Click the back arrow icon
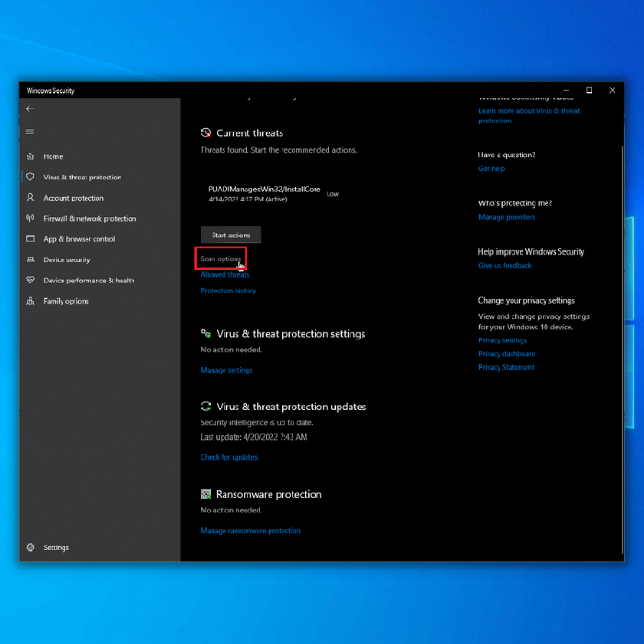This screenshot has width=644, height=644. pyautogui.click(x=29, y=109)
